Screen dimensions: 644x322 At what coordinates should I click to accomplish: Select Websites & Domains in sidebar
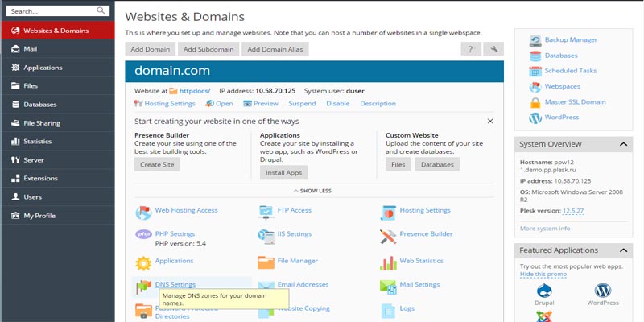click(58, 31)
